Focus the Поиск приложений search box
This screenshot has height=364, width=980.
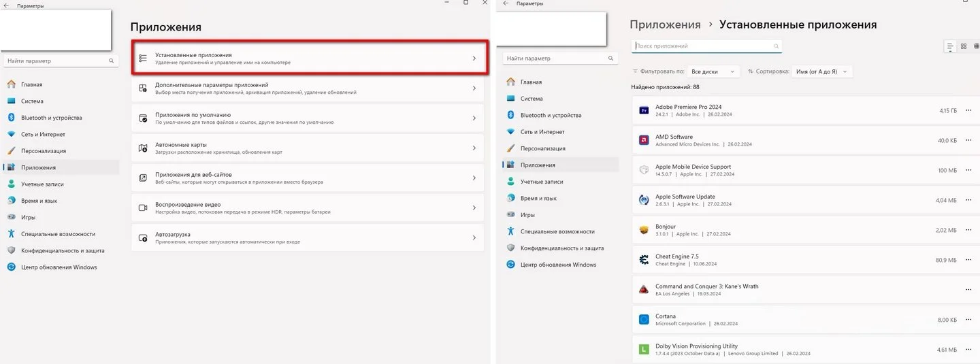pos(706,46)
